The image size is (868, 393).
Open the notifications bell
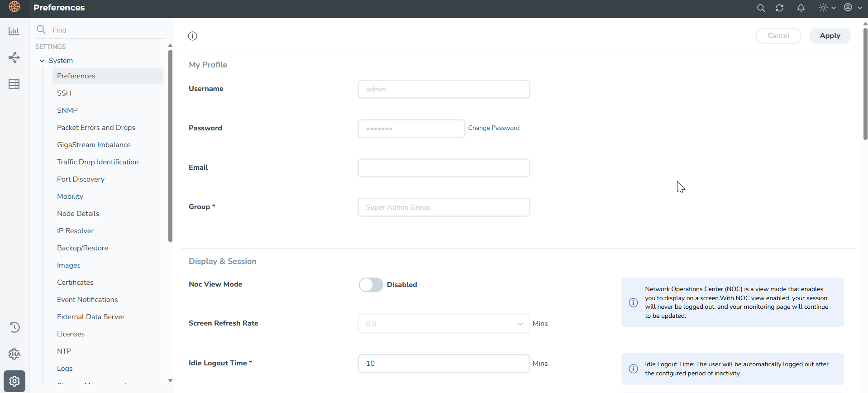tap(801, 8)
